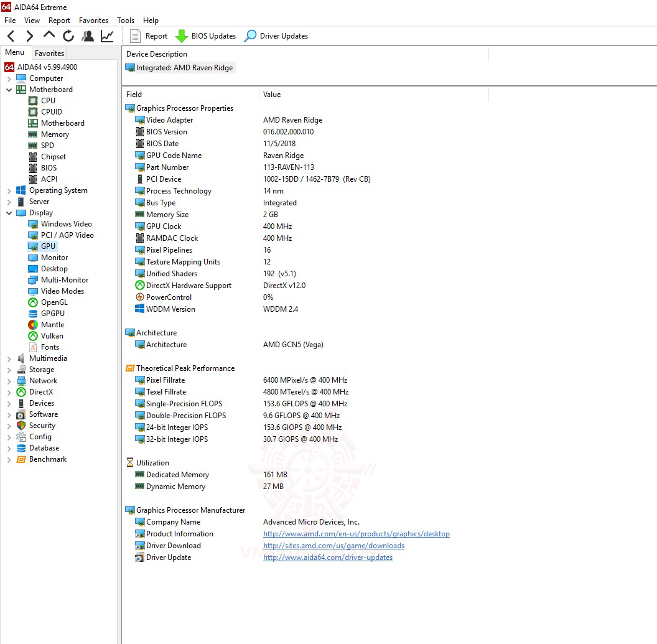
Task: Select the Mantle icon in the tree
Action: [x=33, y=325]
